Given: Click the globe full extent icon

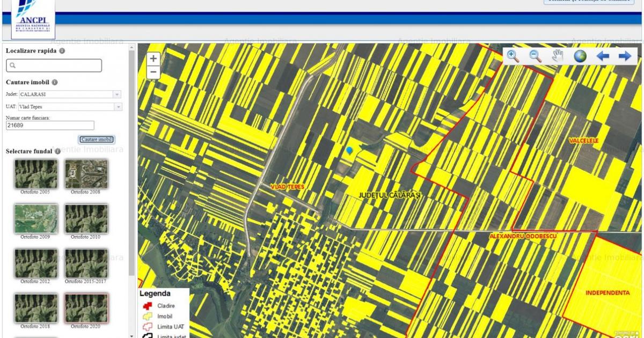Looking at the screenshot, I should [580, 56].
